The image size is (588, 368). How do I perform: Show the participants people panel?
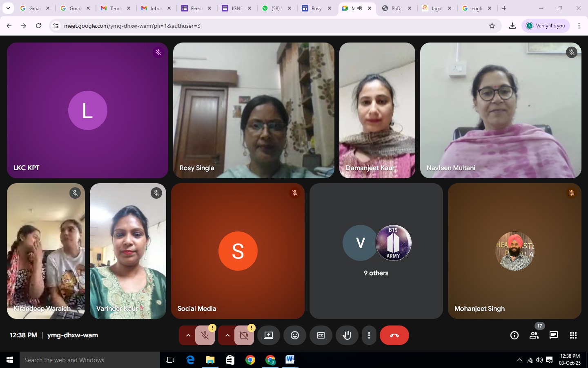pyautogui.click(x=534, y=335)
